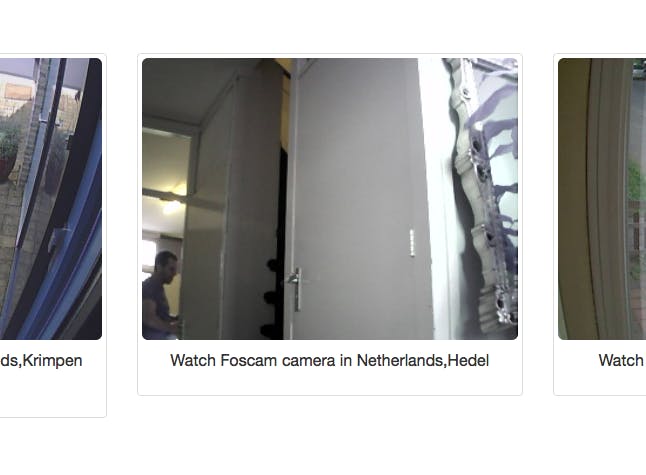
Task: Open the partially visible right-hand camera thumbnail
Action: coord(602,199)
